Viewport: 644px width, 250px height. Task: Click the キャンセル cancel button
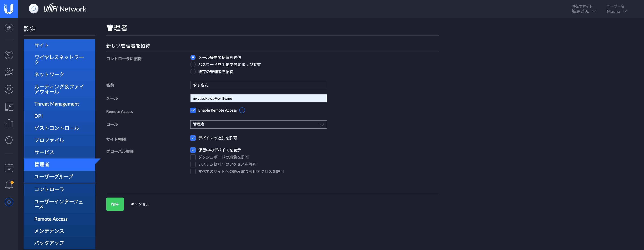point(140,204)
